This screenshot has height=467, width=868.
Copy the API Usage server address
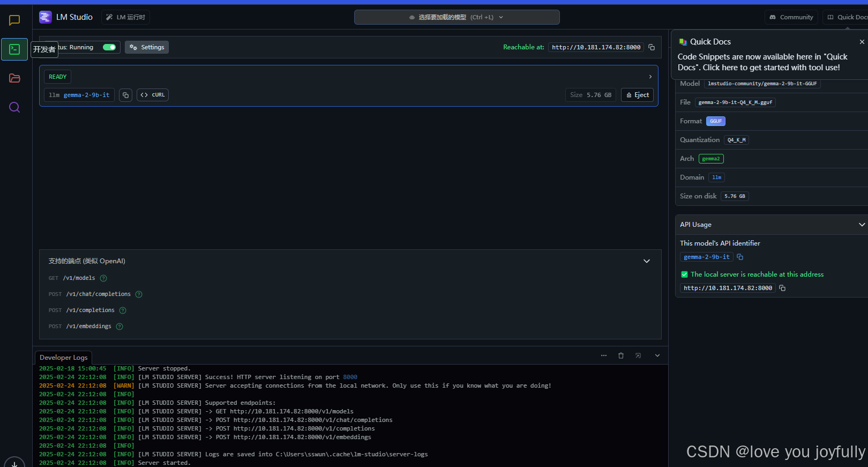(x=782, y=288)
